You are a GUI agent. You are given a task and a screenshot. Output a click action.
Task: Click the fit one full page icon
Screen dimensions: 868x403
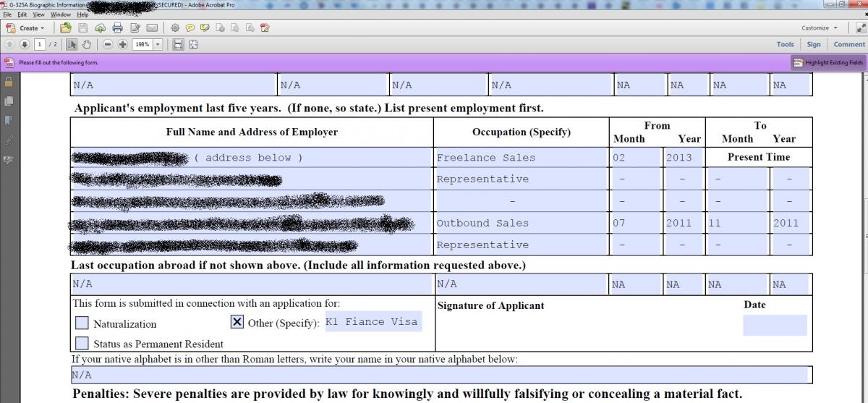coord(193,44)
